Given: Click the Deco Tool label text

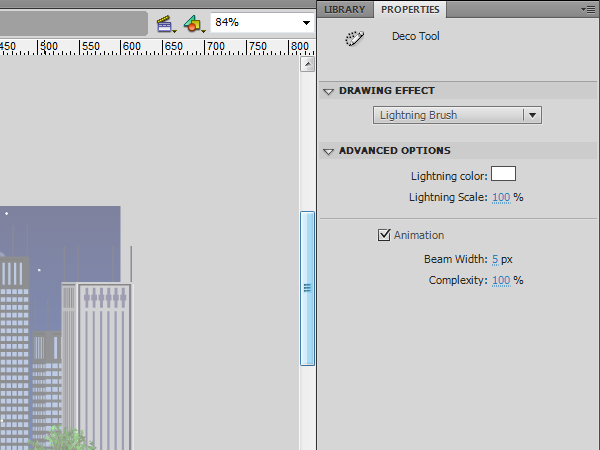Looking at the screenshot, I should [416, 36].
